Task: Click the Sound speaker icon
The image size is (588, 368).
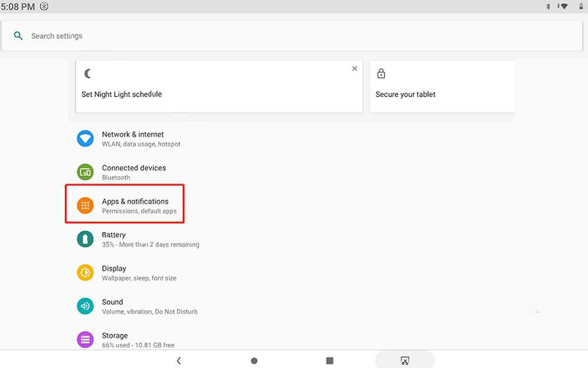Action: tap(85, 306)
